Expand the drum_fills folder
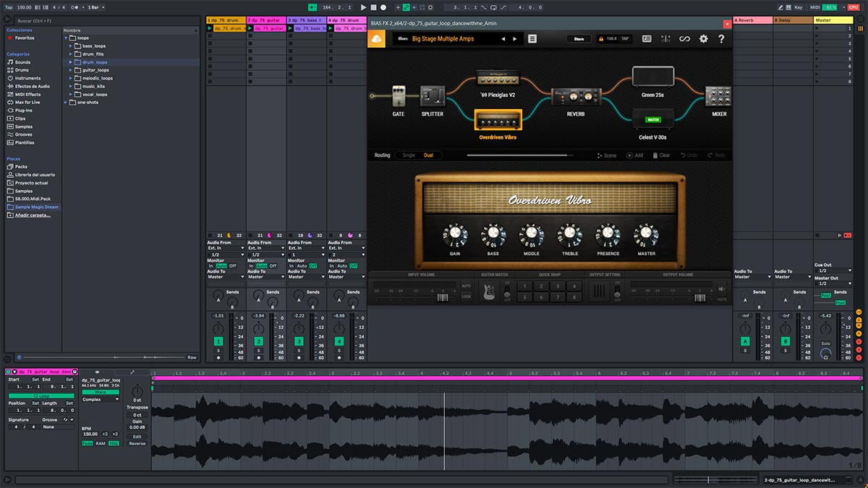Viewport: 868px width, 488px height. click(x=72, y=53)
